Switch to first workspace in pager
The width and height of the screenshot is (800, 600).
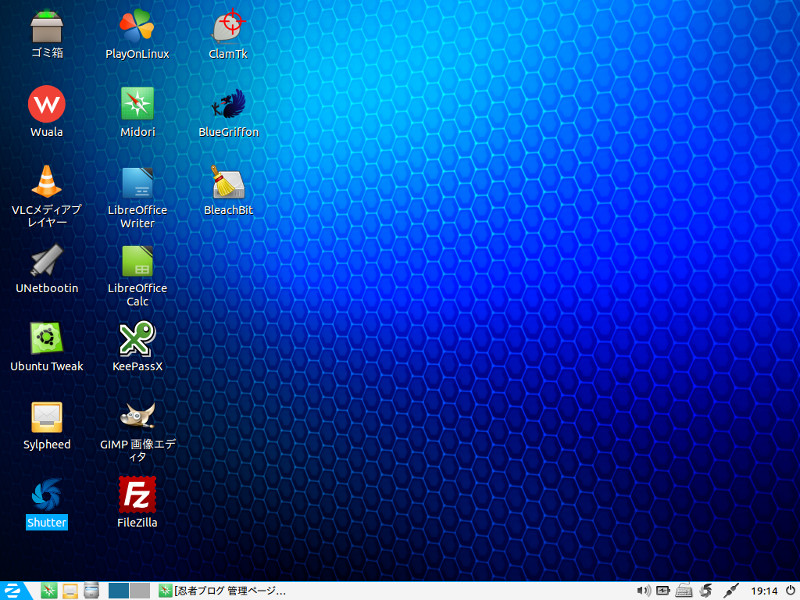coord(118,591)
